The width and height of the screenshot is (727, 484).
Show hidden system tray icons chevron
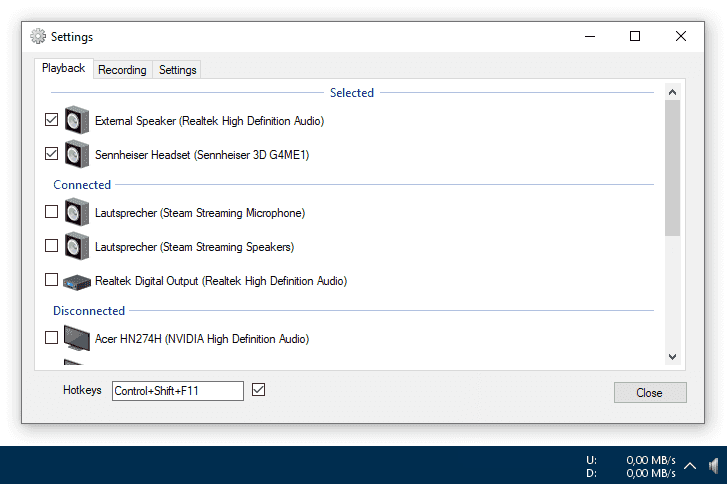(690, 465)
